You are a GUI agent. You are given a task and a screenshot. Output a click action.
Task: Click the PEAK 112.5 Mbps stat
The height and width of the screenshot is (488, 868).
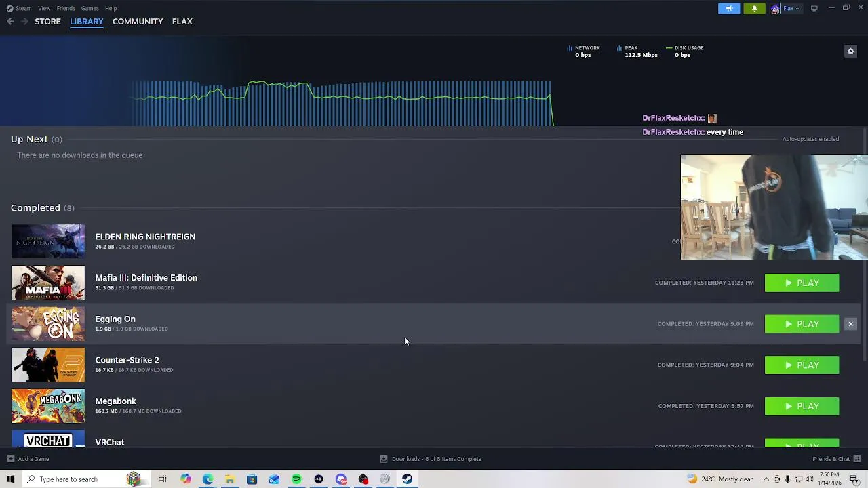point(637,52)
